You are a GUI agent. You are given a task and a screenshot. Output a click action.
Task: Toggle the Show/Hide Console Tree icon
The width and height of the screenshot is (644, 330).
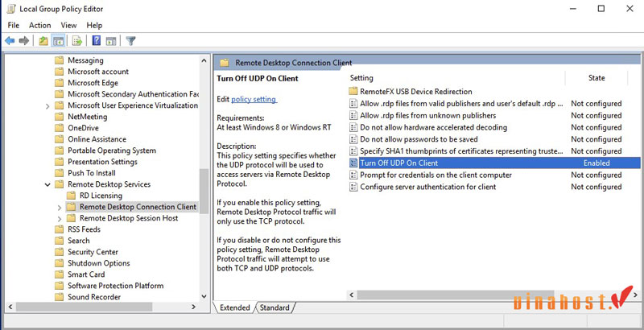click(x=59, y=40)
